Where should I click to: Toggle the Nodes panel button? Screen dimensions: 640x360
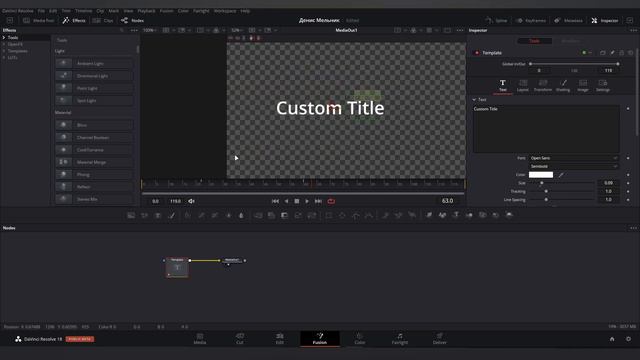click(x=132, y=20)
